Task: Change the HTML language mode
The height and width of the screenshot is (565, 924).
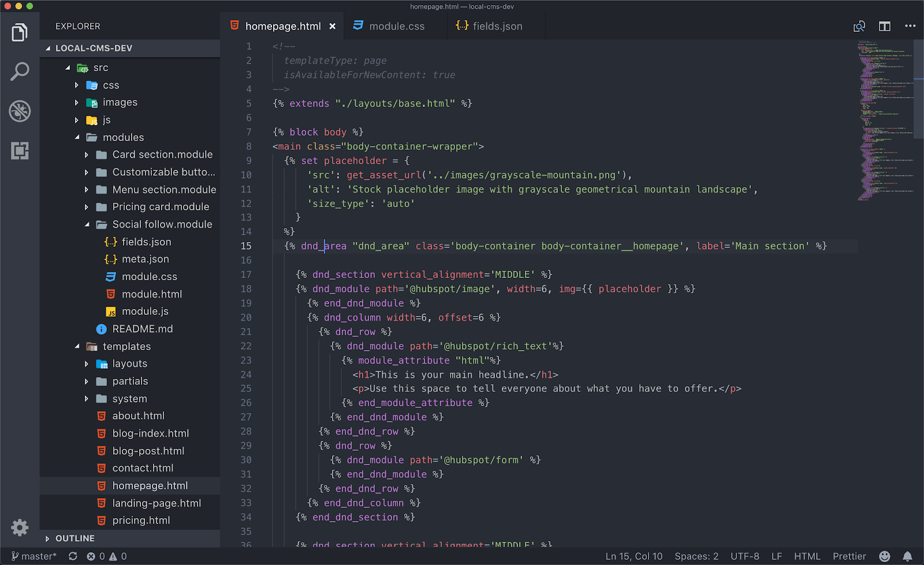Action: [x=807, y=556]
